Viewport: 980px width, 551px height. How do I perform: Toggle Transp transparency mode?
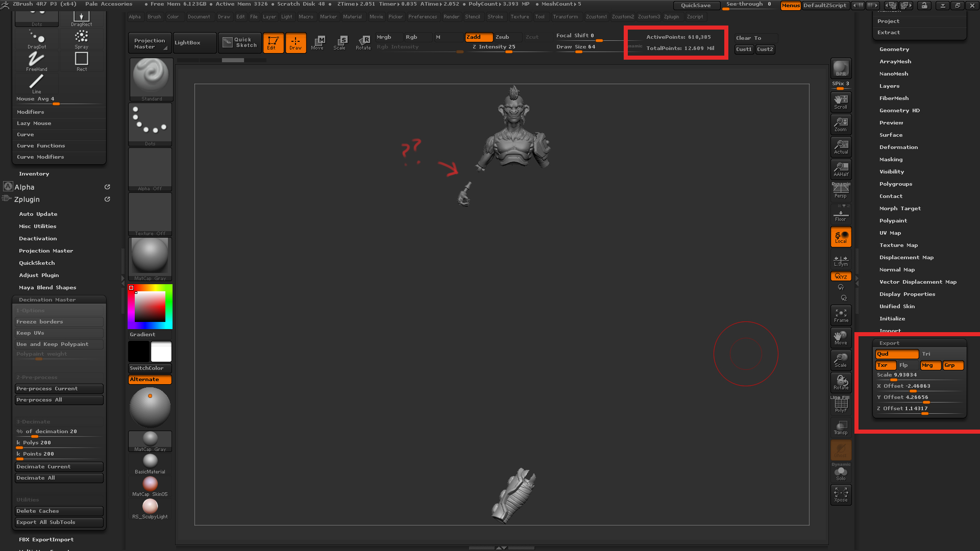pos(841,428)
